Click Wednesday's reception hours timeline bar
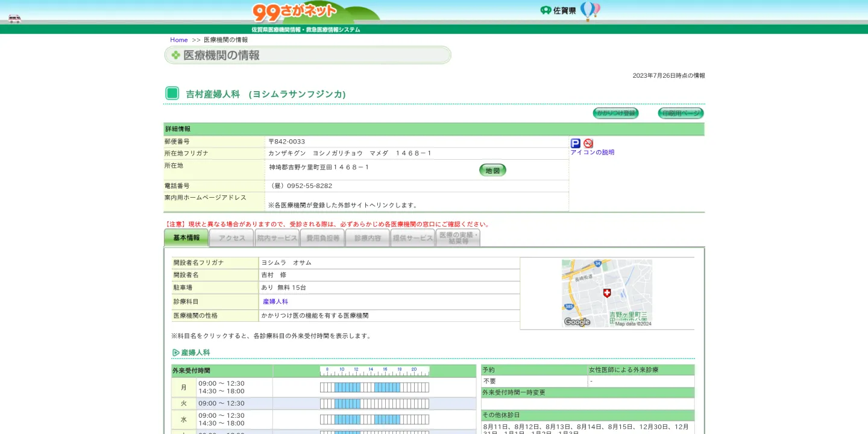868x434 pixels. [x=374, y=419]
